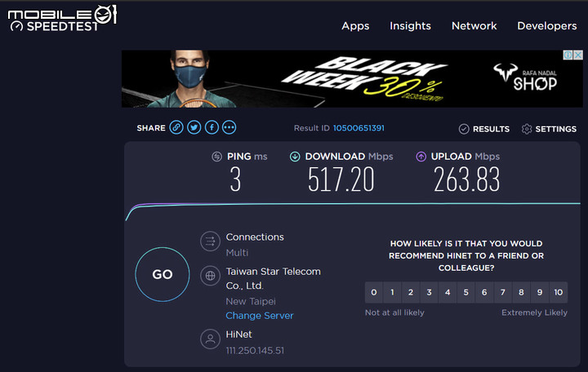Close the ad with the X icon
This screenshot has width=588, height=372.
578,55
